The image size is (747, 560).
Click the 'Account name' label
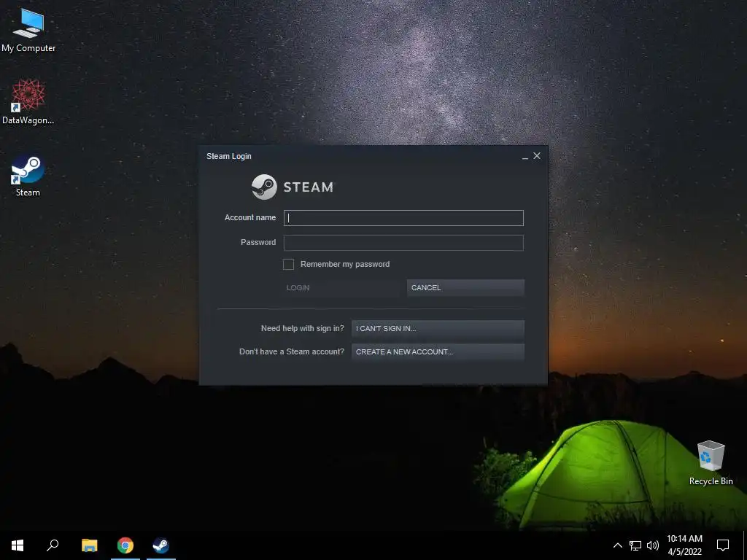click(250, 217)
